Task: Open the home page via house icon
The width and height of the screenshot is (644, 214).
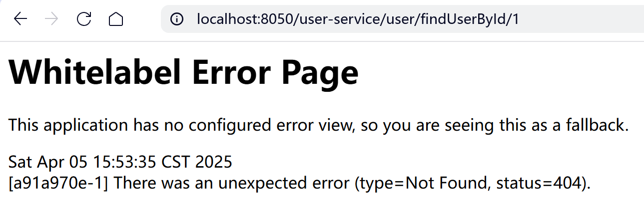Action: pos(116,19)
